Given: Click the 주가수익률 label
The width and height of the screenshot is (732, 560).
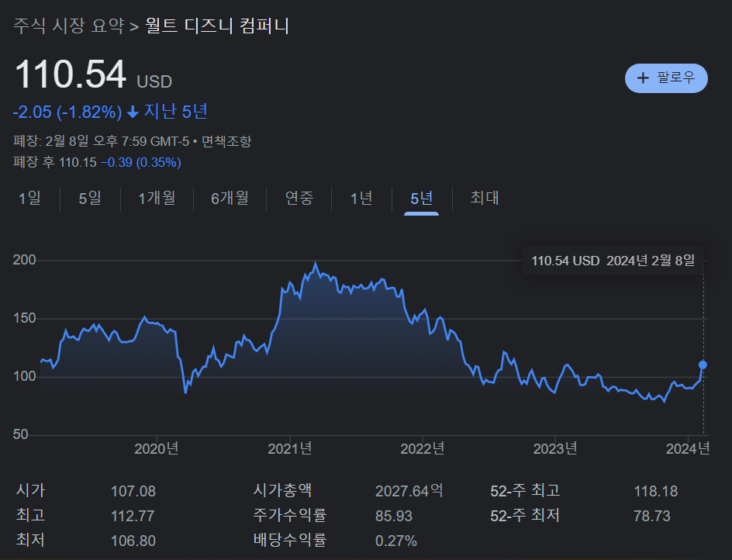Looking at the screenshot, I should pyautogui.click(x=290, y=515).
